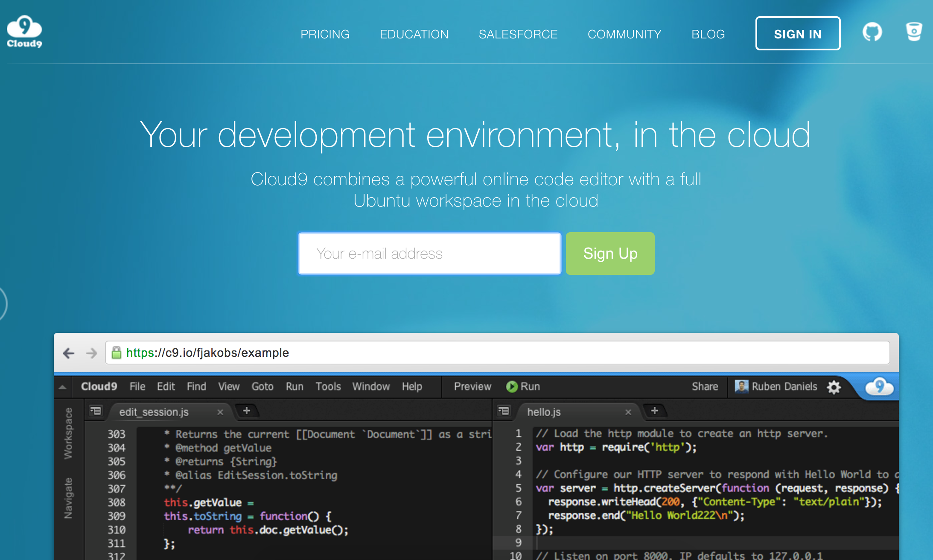The height and width of the screenshot is (560, 933).
Task: Click the Cloud9 logo in the header
Action: [24, 32]
